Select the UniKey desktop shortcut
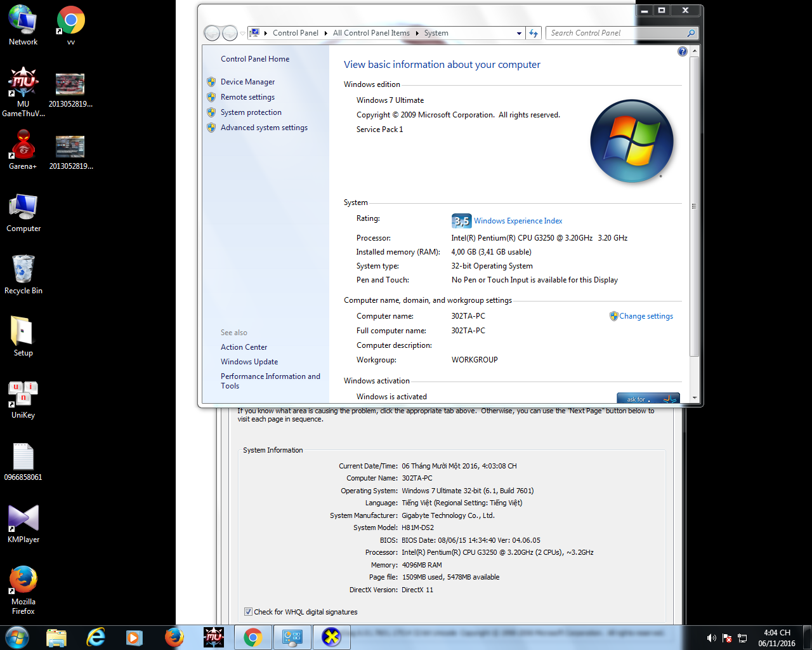Viewport: 812px width, 650px height. click(x=23, y=399)
